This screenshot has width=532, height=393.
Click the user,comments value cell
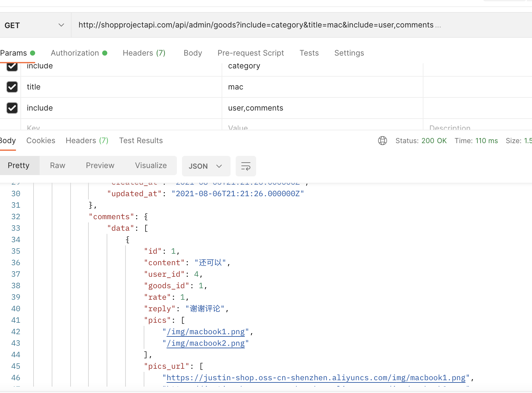tap(323, 108)
